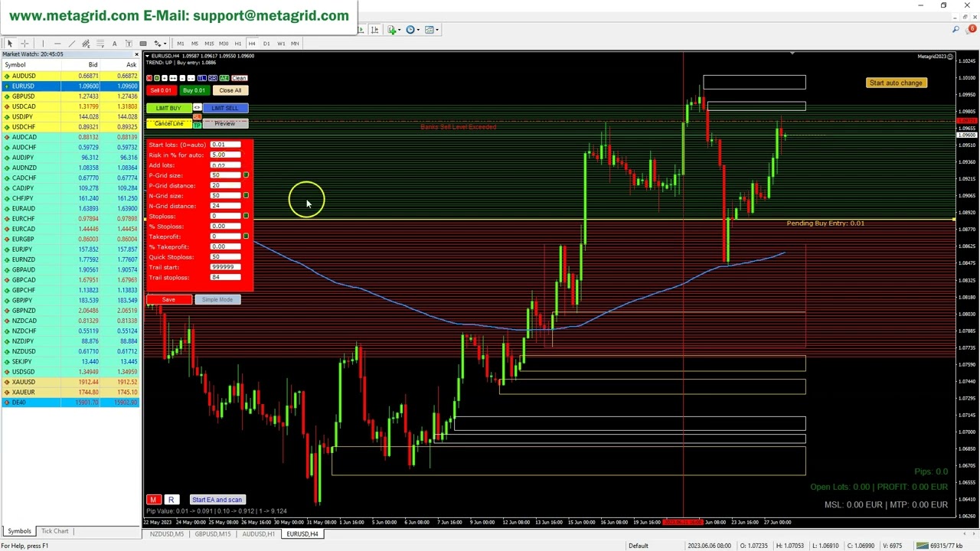Screen dimensions: 980x551
Task: Select the text label tool
Action: (x=129, y=44)
